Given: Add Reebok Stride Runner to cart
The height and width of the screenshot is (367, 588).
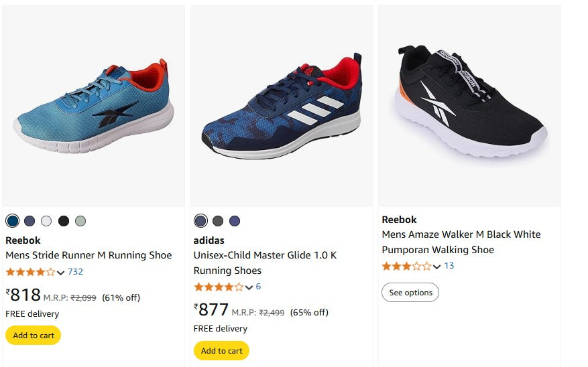Looking at the screenshot, I should point(33,336).
